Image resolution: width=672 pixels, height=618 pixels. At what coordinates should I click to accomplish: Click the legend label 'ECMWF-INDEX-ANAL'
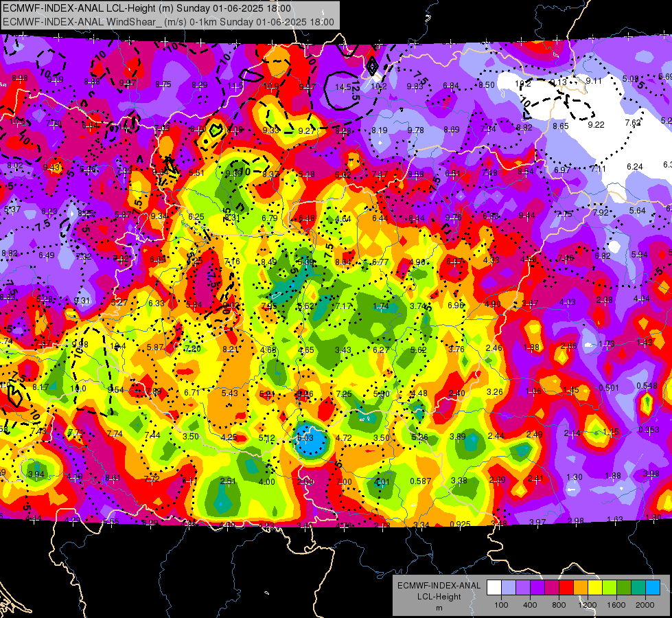439,586
